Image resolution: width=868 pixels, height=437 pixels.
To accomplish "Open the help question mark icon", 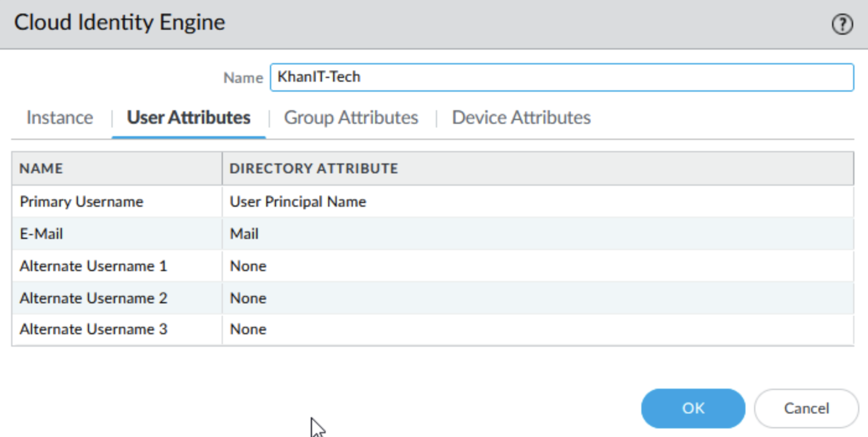I will pos(842,25).
